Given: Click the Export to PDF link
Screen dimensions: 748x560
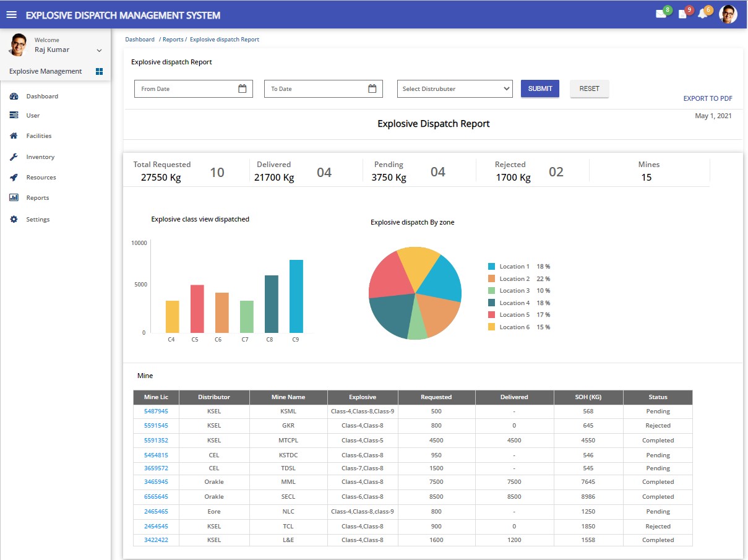Looking at the screenshot, I should [x=707, y=98].
